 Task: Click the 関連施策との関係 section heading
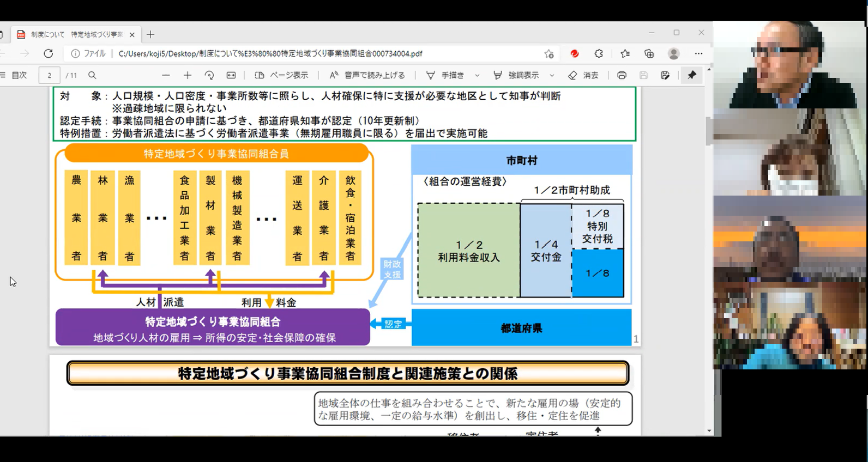[x=347, y=374]
